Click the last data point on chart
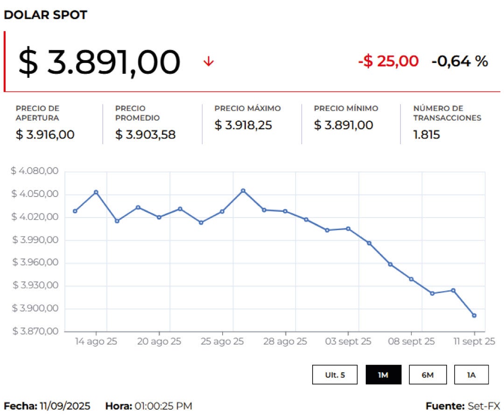 coord(474,316)
